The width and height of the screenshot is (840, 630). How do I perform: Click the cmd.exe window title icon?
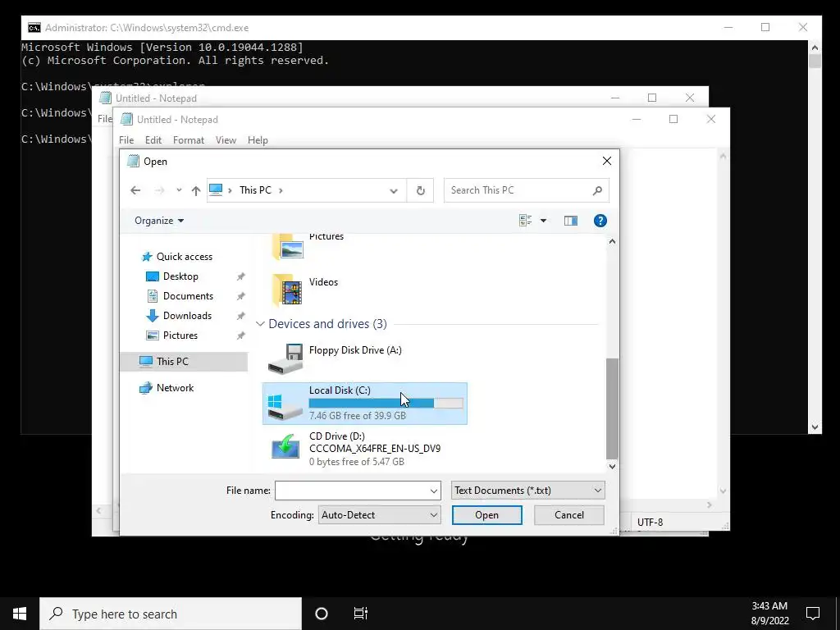click(34, 27)
